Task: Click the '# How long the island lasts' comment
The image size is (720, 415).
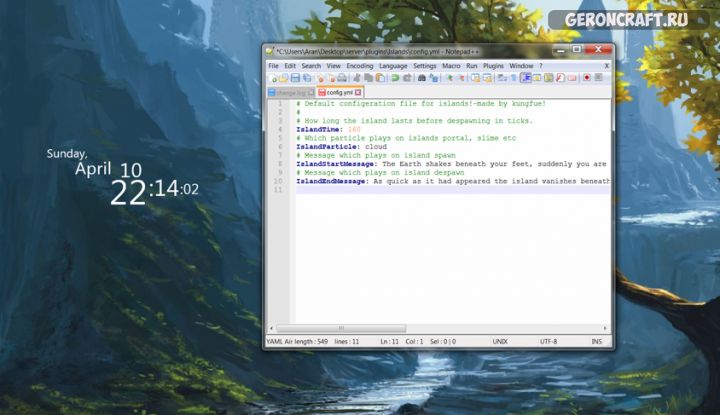Action: tap(415, 121)
